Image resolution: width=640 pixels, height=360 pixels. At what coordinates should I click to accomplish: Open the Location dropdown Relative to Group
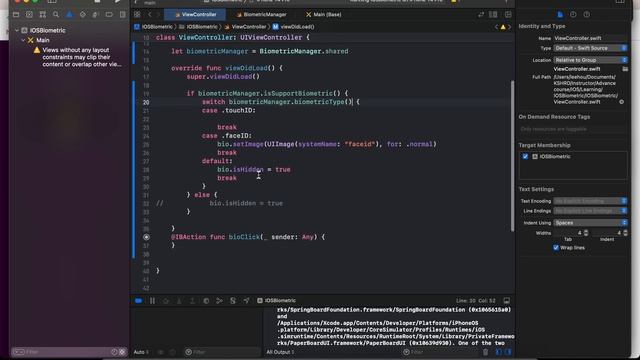(x=590, y=60)
